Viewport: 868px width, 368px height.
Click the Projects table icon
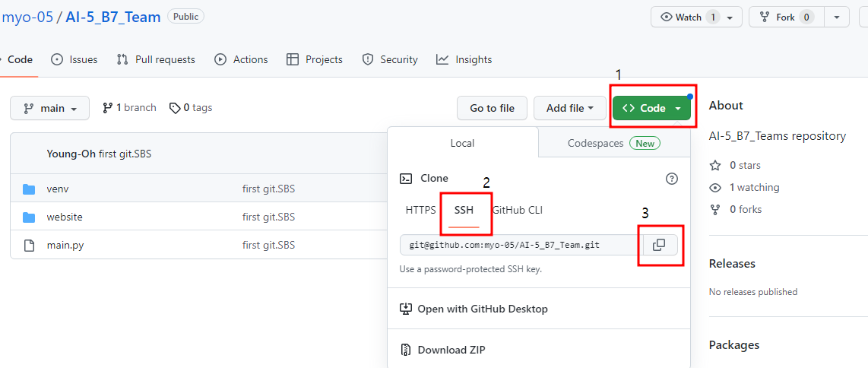[x=293, y=59]
